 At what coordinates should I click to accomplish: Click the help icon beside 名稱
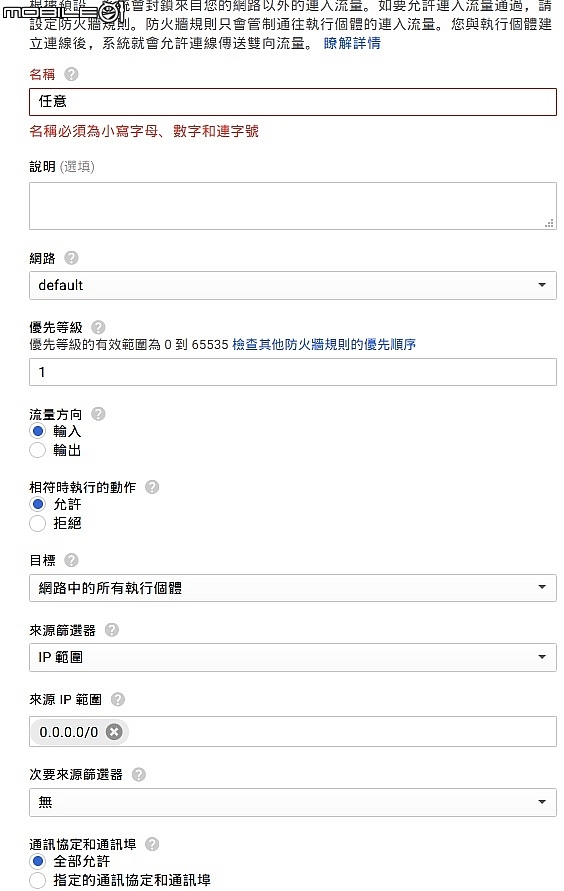71,74
